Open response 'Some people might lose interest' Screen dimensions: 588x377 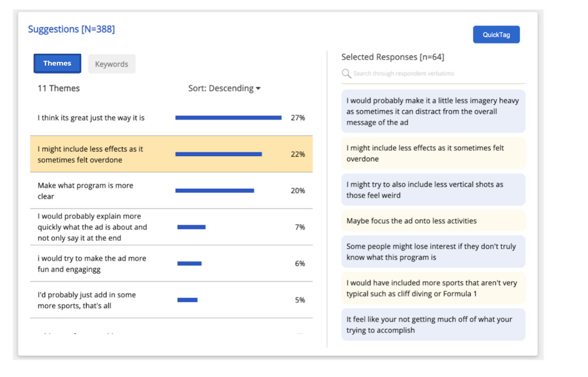[x=433, y=252]
